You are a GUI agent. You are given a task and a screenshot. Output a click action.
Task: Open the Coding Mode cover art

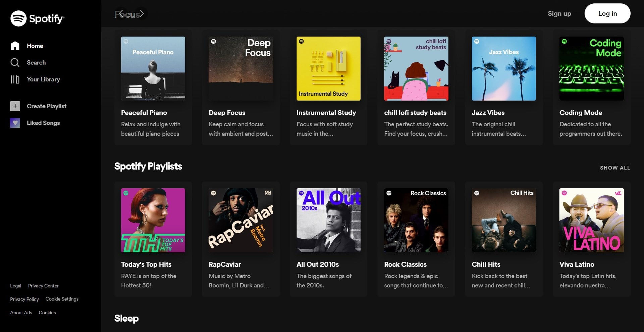pyautogui.click(x=592, y=69)
